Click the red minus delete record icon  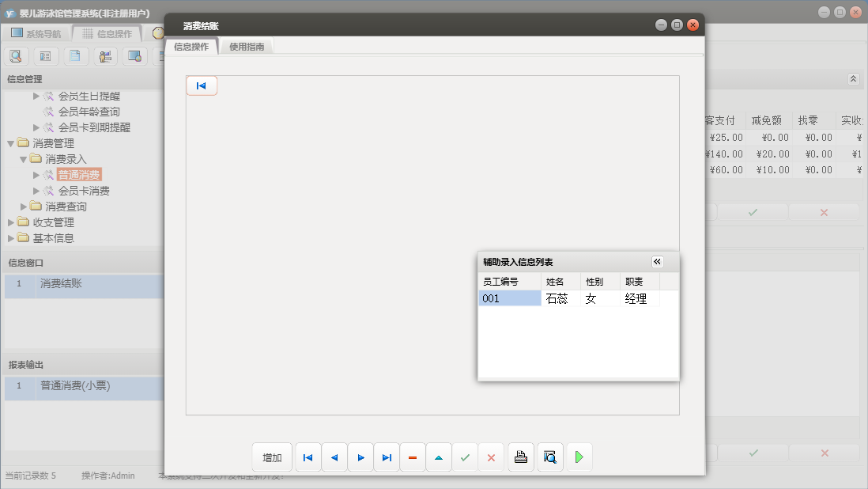point(413,457)
